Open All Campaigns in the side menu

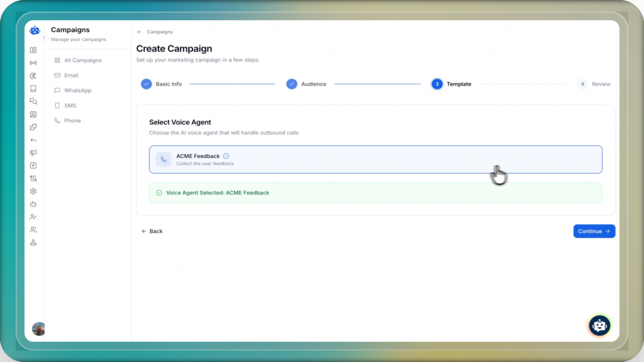(x=82, y=60)
